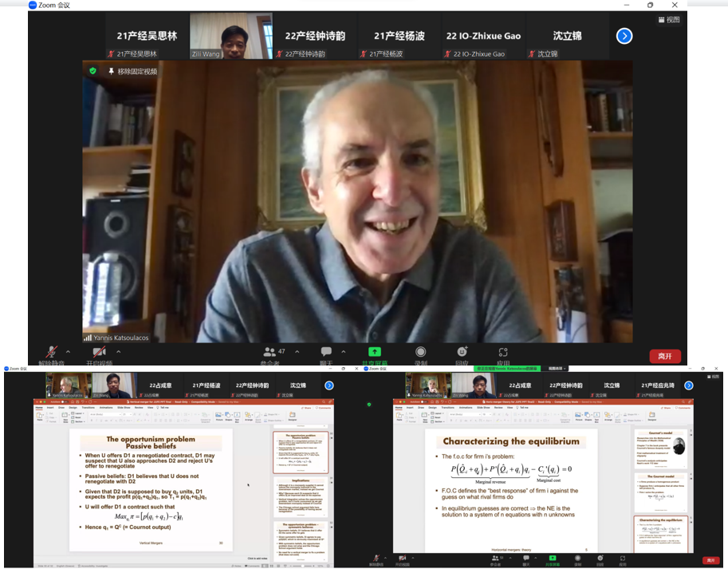Image resolution: width=728 pixels, height=573 pixels.
Task: Open green encryption shield info in top window
Action: click(92, 71)
